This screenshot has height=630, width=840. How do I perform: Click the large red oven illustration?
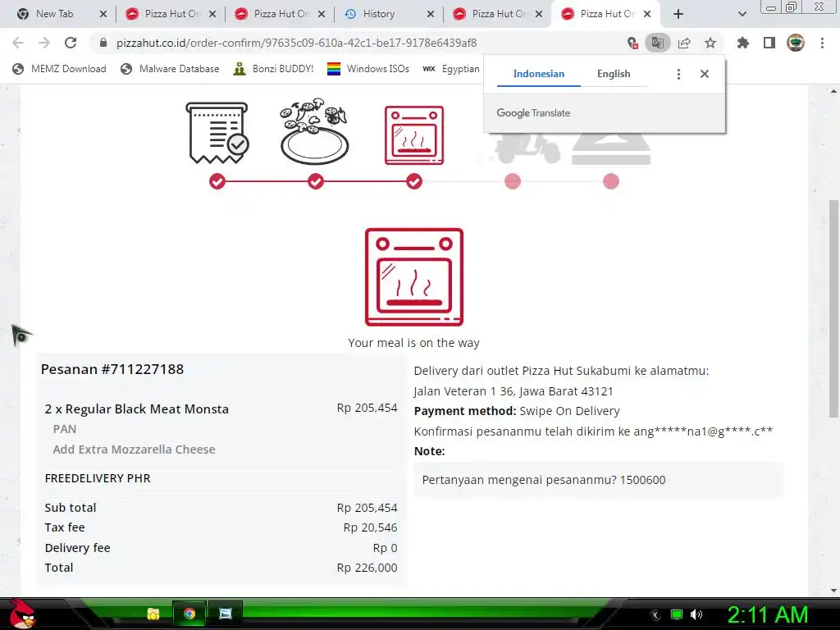414,277
